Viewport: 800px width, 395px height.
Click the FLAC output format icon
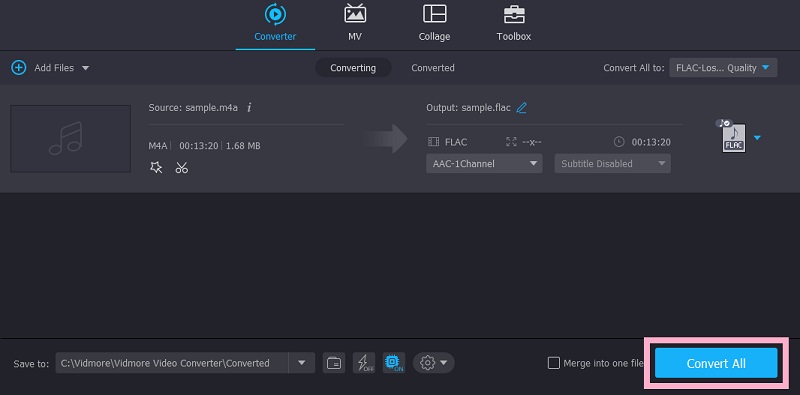point(734,137)
